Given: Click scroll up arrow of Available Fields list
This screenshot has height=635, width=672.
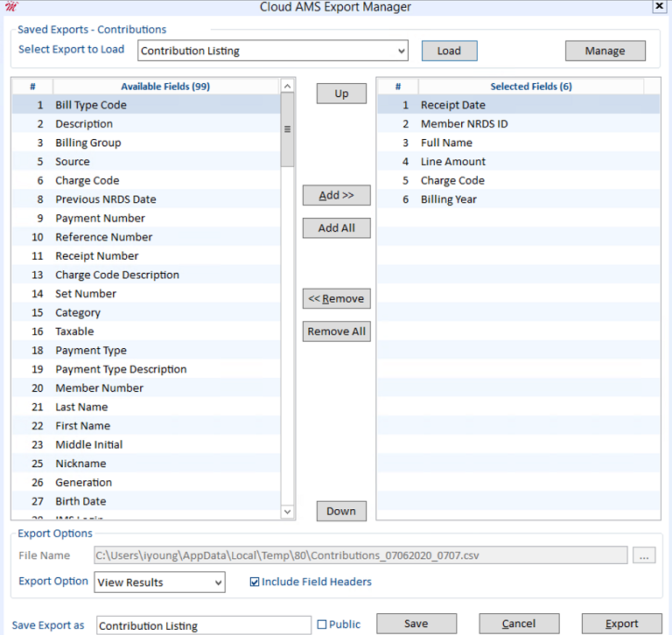Looking at the screenshot, I should coord(288,86).
